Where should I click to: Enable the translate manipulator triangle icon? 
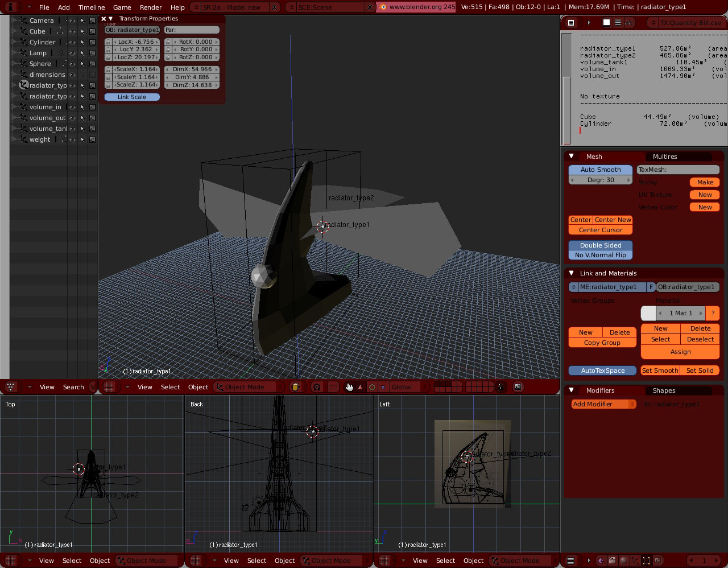point(360,387)
